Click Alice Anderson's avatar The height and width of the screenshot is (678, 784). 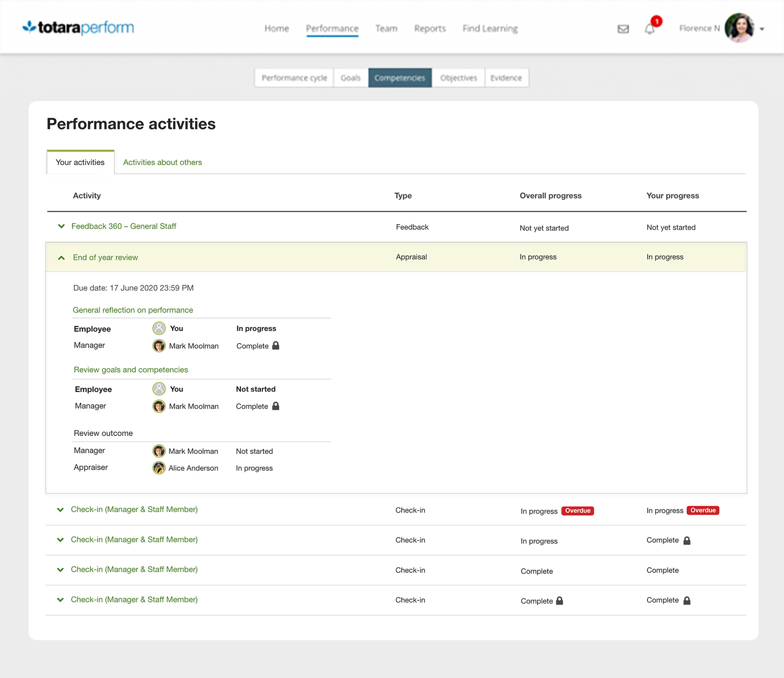(x=159, y=468)
